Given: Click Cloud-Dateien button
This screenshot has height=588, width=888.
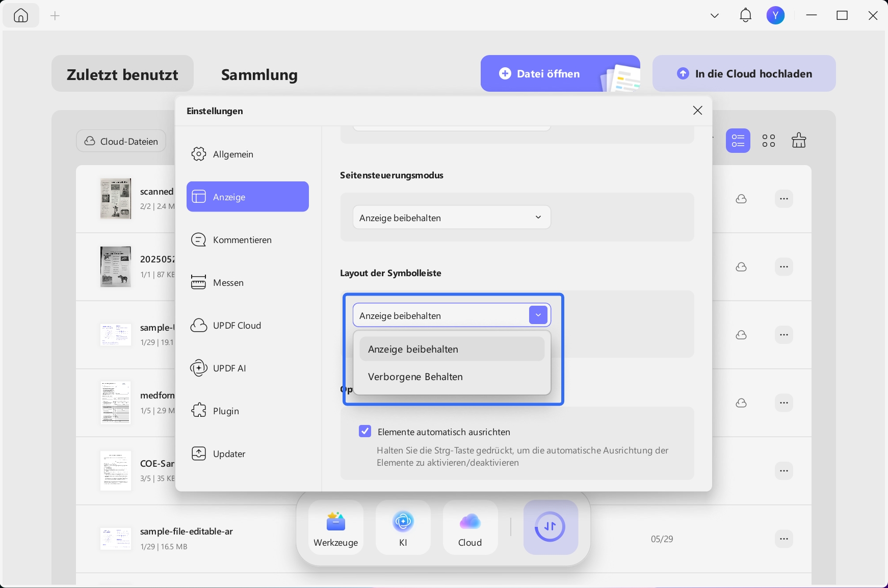Looking at the screenshot, I should tap(121, 141).
